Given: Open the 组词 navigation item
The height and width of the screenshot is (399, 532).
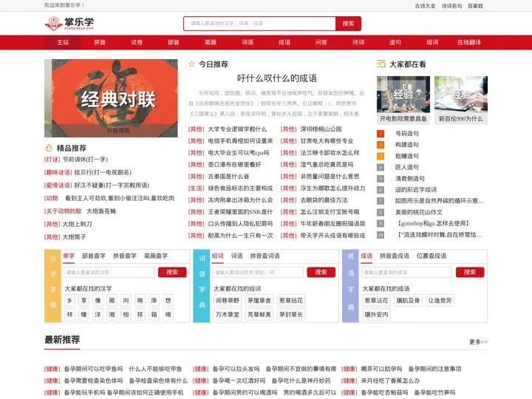Looking at the screenshot, I should (x=432, y=42).
